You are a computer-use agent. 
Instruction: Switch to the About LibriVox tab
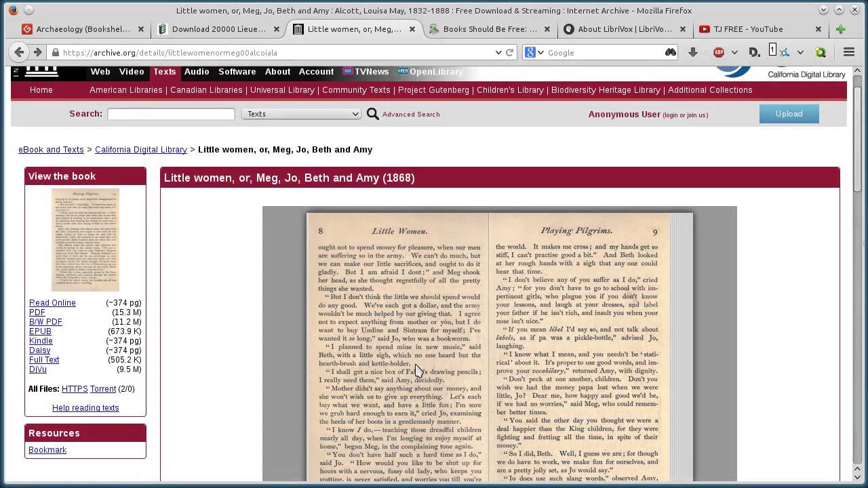click(x=625, y=29)
